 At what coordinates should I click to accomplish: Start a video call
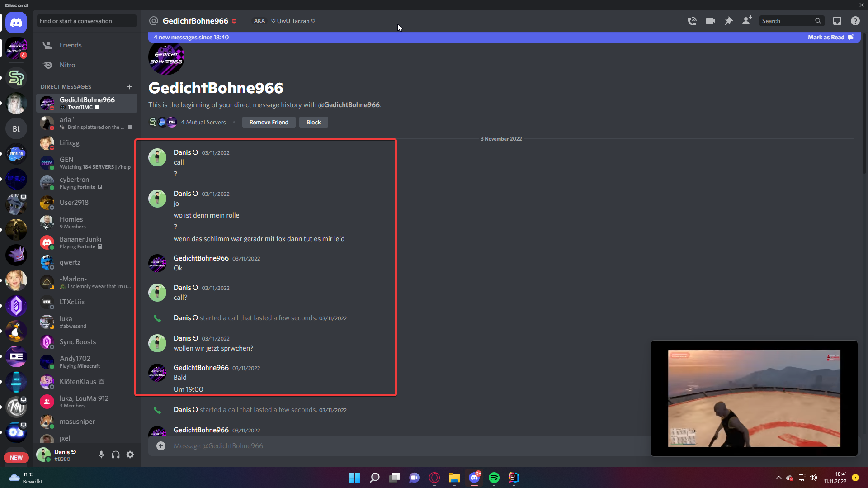[x=710, y=21]
